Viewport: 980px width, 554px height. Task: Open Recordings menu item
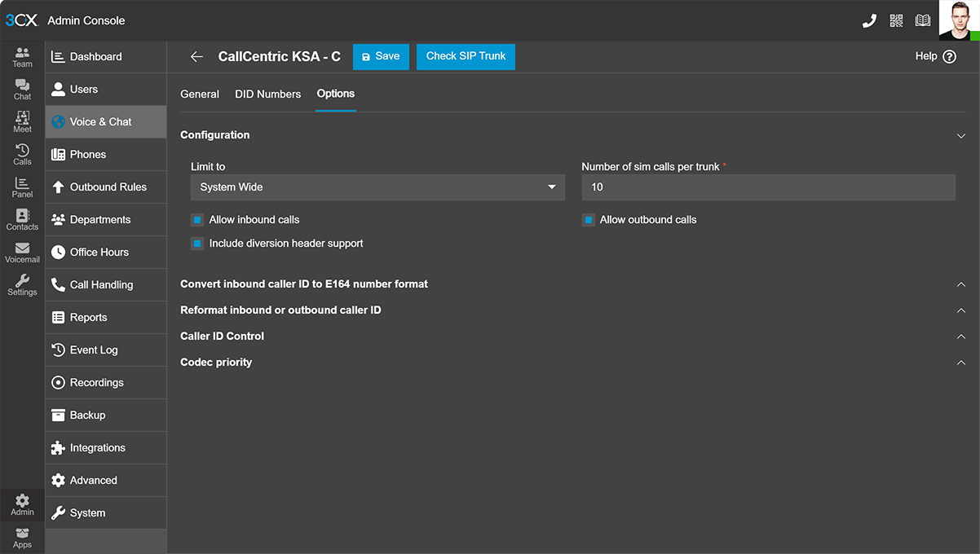point(106,383)
